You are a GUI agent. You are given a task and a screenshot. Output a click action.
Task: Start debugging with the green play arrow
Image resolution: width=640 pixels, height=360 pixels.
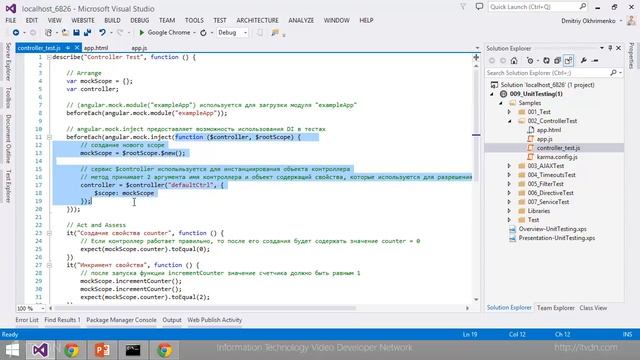(142, 32)
